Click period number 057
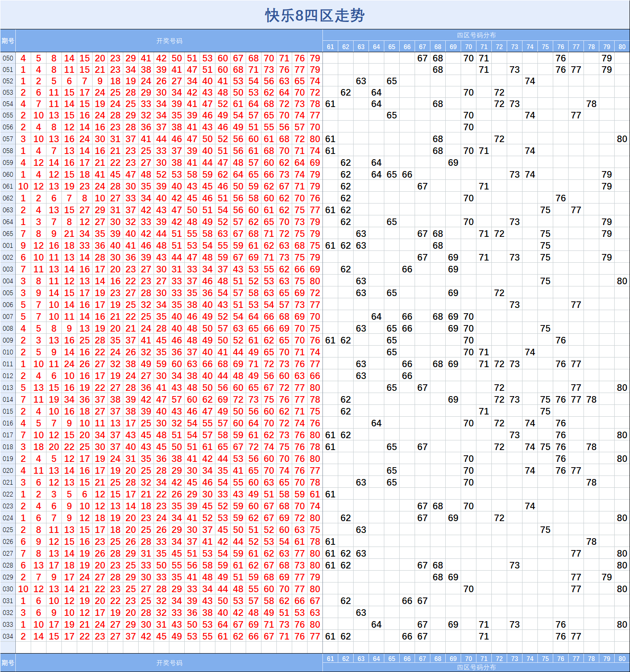630x672 pixels. tap(8, 139)
